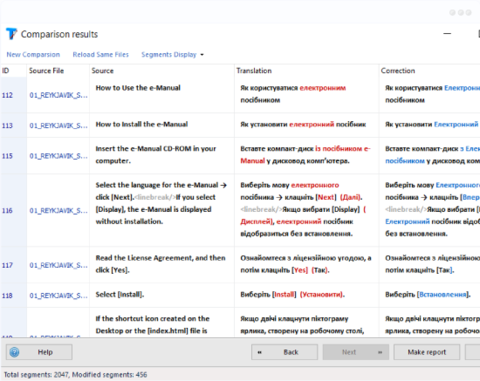Sort by the Source File column header
Image resolution: width=480 pixels, height=381 pixels.
[58, 71]
